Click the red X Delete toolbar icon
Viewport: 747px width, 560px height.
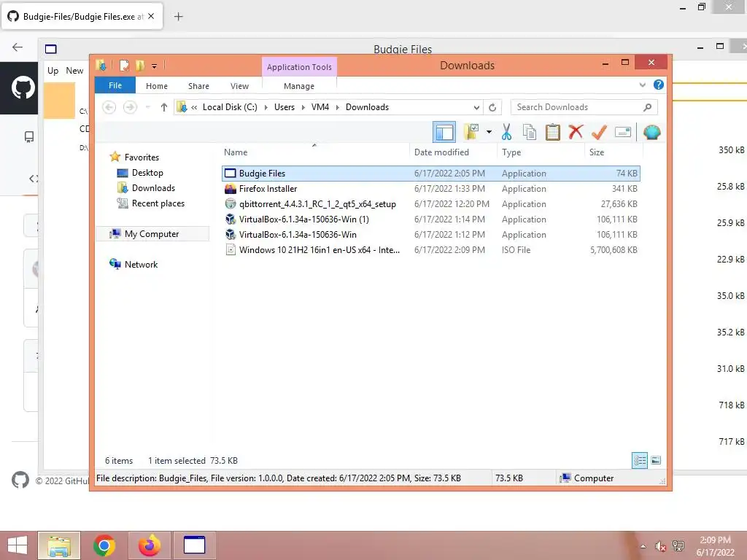tap(576, 132)
